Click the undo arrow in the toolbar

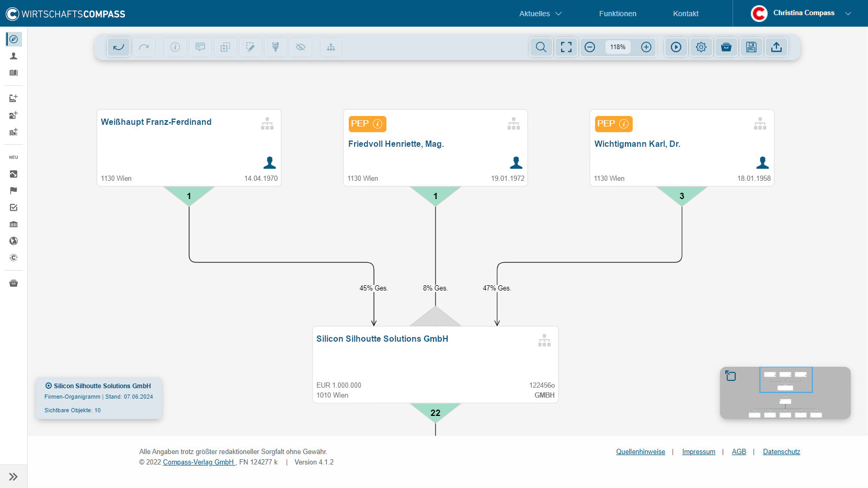pos(119,47)
